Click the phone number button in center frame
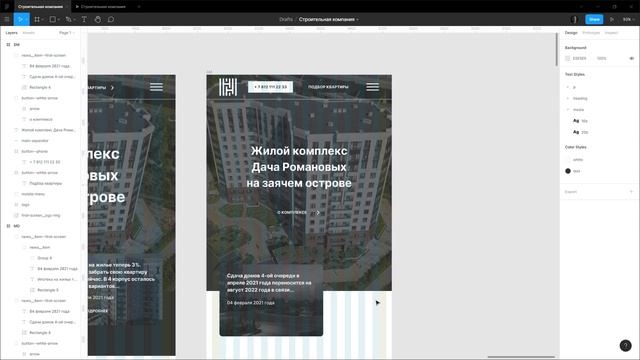The width and height of the screenshot is (640, 360). click(x=270, y=87)
